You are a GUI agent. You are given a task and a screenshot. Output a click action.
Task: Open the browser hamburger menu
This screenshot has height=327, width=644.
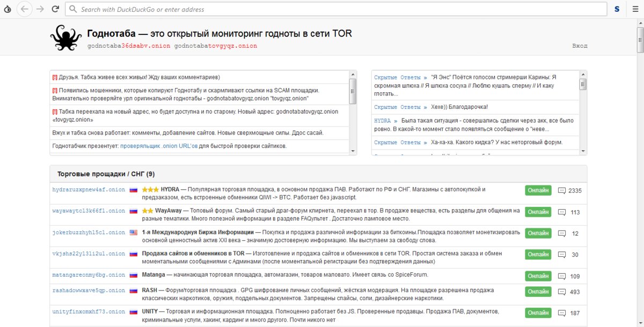point(635,9)
